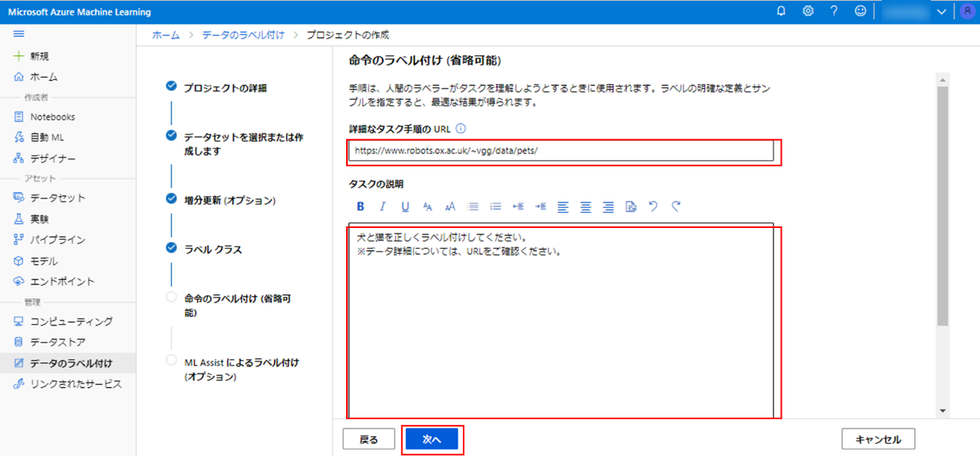Increase indent in editor toolbar
The width and height of the screenshot is (980, 456).
coord(540,206)
